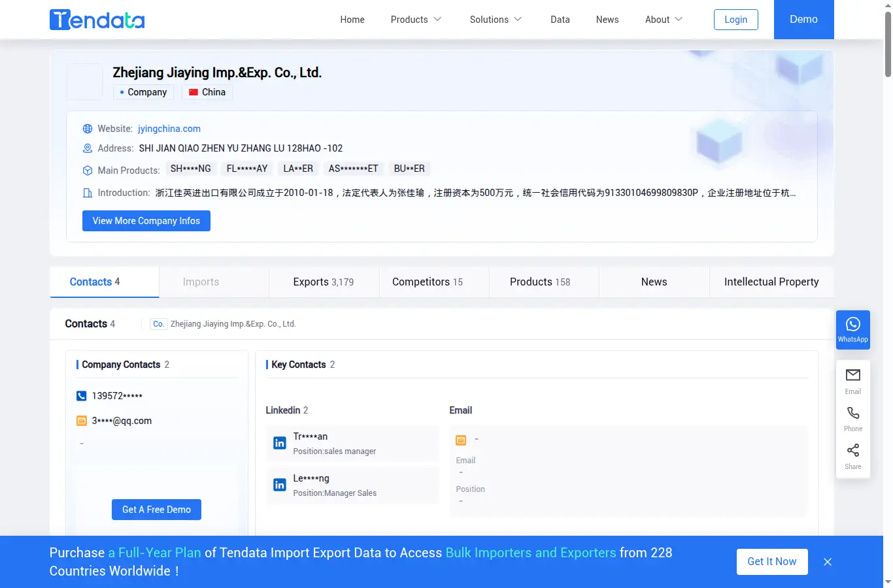This screenshot has height=588, width=893.
Task: Click the Login button
Action: point(736,20)
